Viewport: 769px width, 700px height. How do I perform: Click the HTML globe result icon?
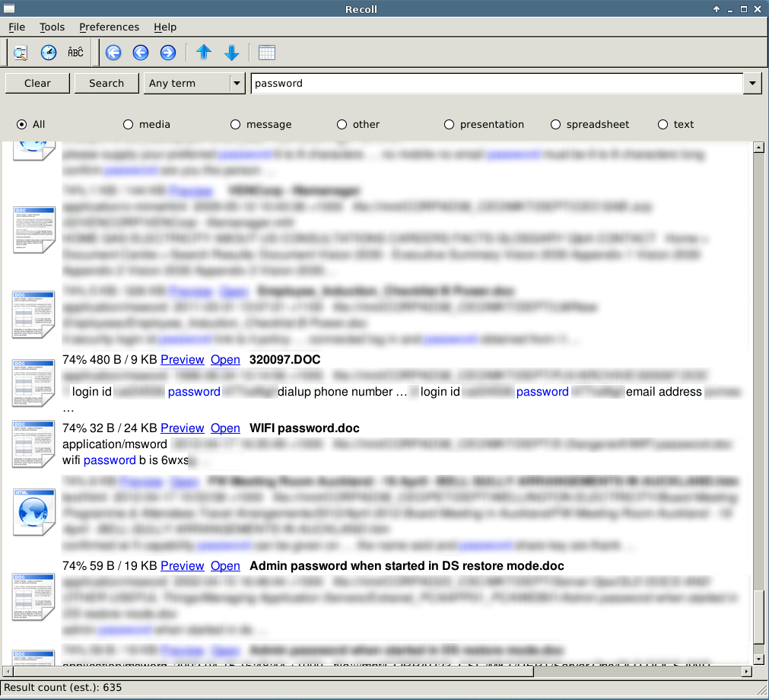(x=33, y=511)
